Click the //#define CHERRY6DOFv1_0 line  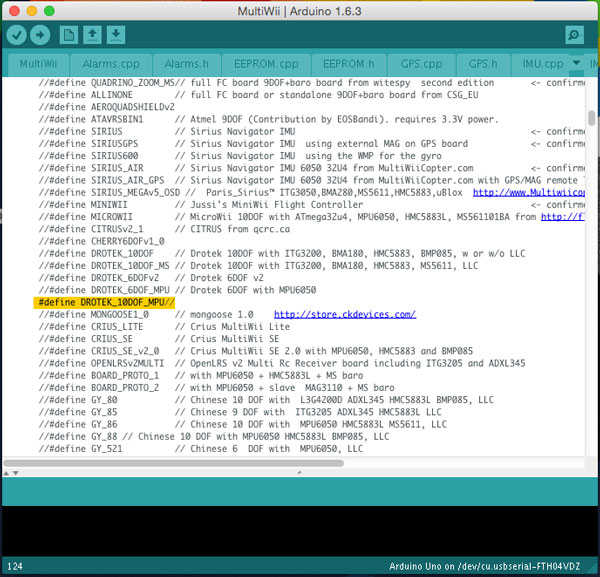point(101,241)
